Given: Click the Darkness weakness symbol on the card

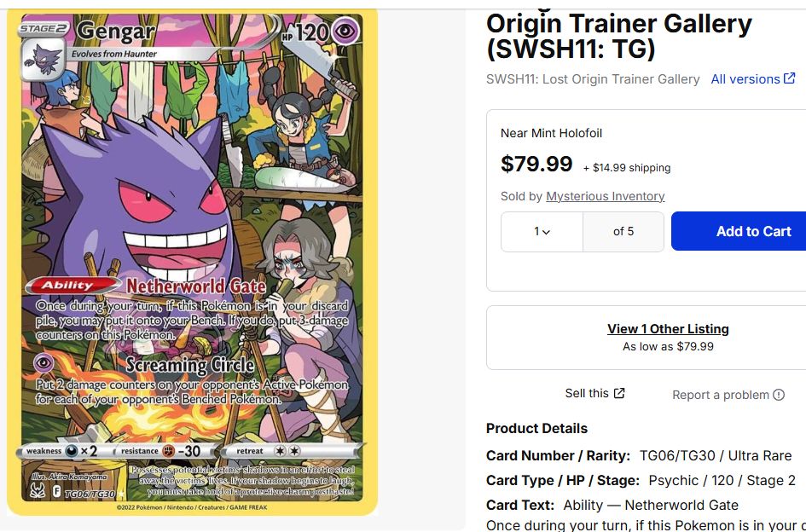Looking at the screenshot, I should (x=72, y=451).
